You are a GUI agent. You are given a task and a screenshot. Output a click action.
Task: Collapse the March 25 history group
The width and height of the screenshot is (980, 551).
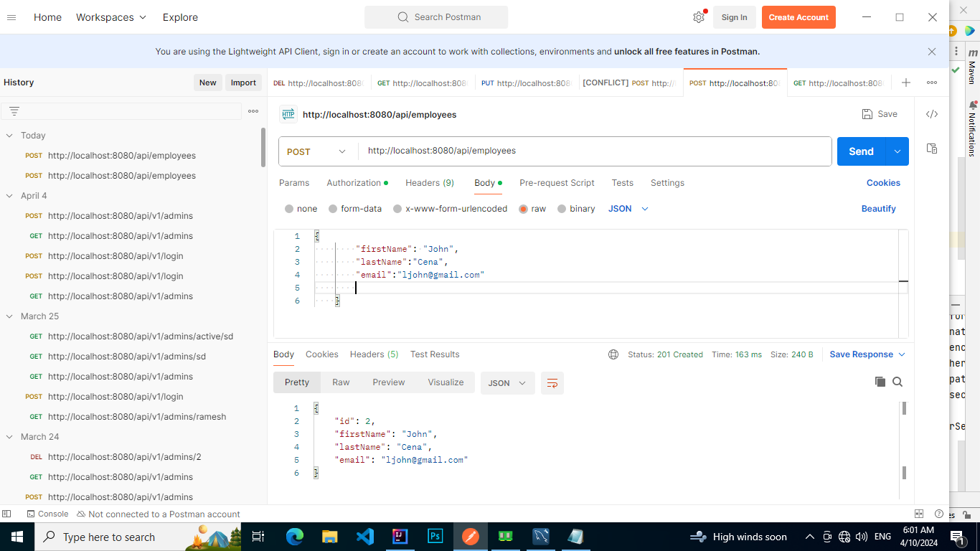pos(10,316)
